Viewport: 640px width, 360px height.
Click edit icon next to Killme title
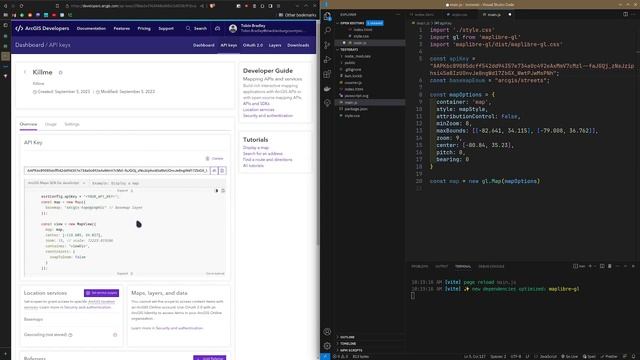click(x=60, y=73)
